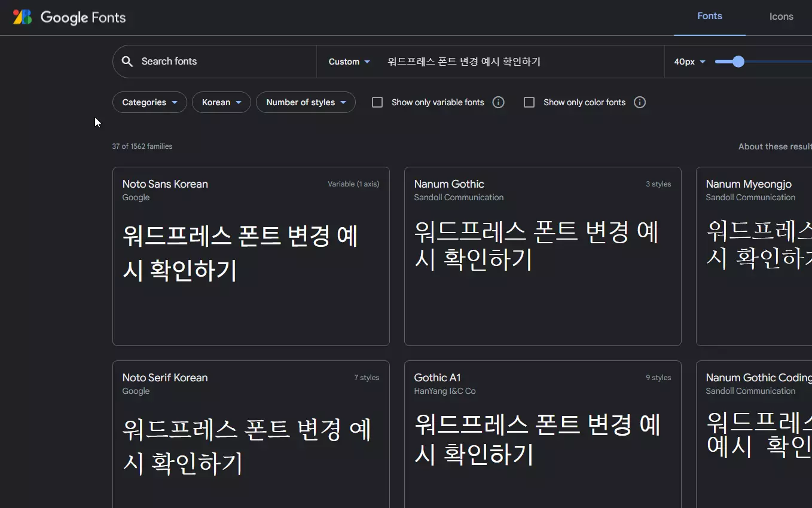Click the '7 styles' label
The height and width of the screenshot is (508, 812).
pos(367,378)
